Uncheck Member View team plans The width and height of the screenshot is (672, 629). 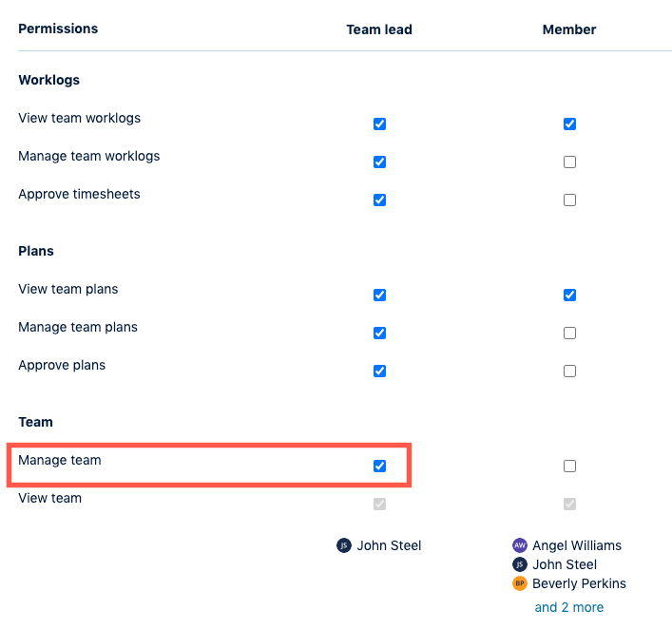569,295
